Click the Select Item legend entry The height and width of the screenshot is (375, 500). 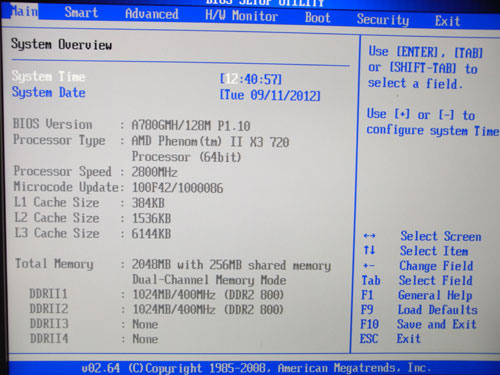[x=434, y=251]
